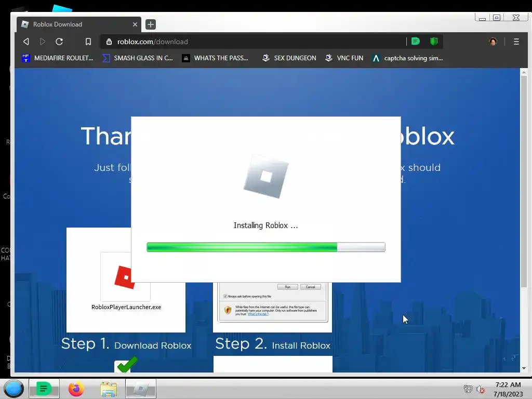Click the padlock site security icon

coord(109,42)
